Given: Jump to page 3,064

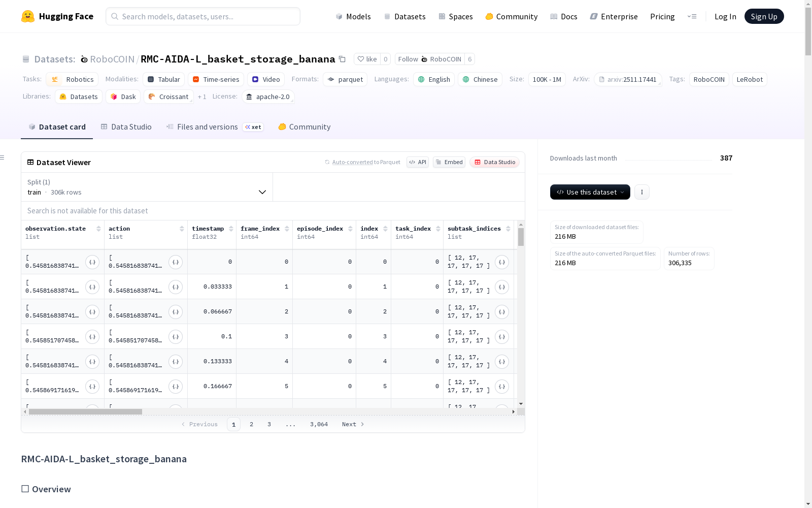Looking at the screenshot, I should tap(319, 424).
